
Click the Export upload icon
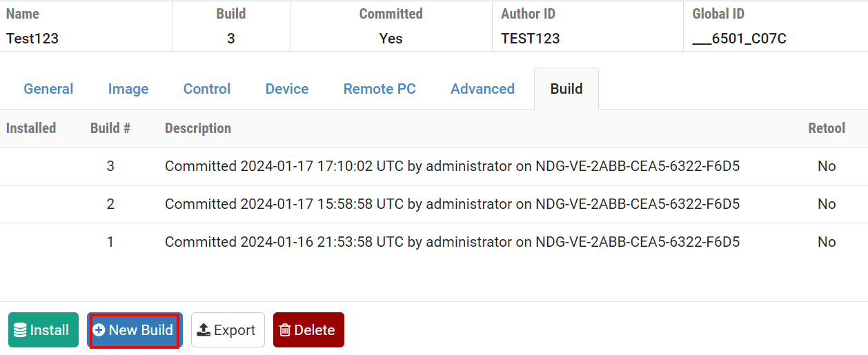[x=204, y=330]
